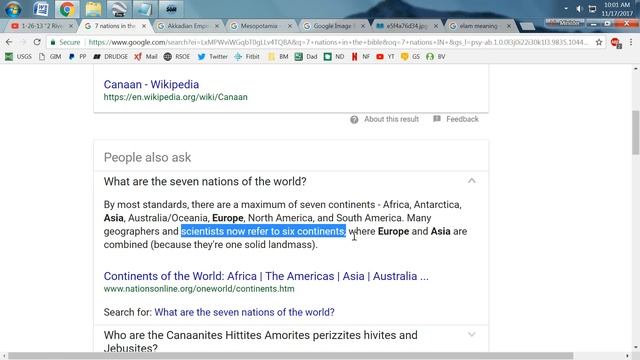The height and width of the screenshot is (360, 640).
Task: Switch to the e5f4a76d34.jpg tab
Action: (x=407, y=26)
